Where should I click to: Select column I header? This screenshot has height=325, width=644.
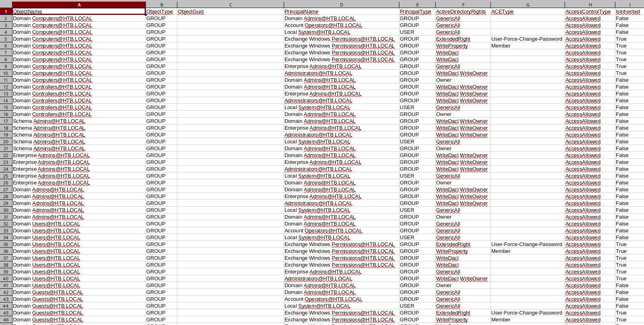click(x=629, y=5)
